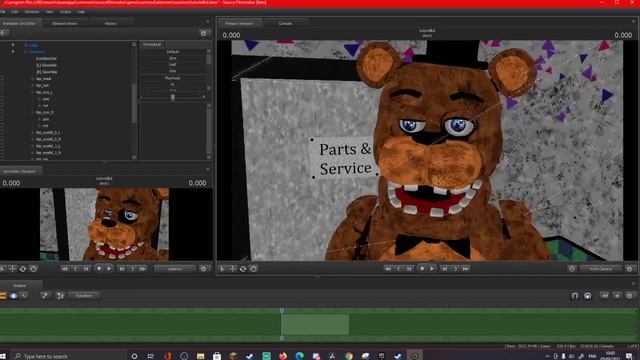Expand the second animation set arrow

(13, 52)
